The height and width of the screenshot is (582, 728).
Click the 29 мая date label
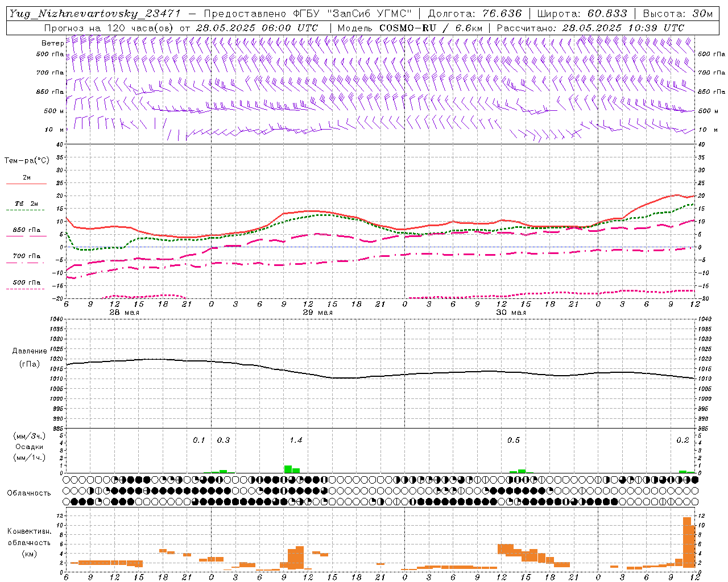[318, 313]
